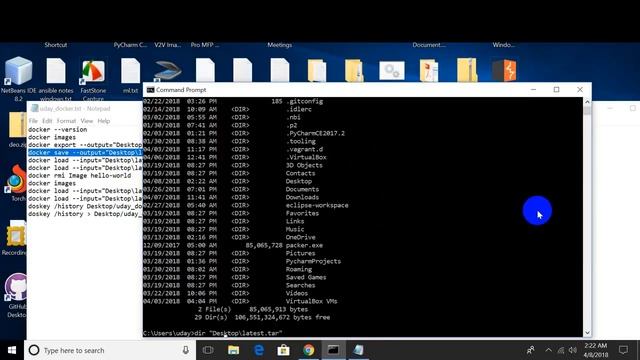
Task: Open the ansible notes windows.txt desktop file
Action: point(56,78)
